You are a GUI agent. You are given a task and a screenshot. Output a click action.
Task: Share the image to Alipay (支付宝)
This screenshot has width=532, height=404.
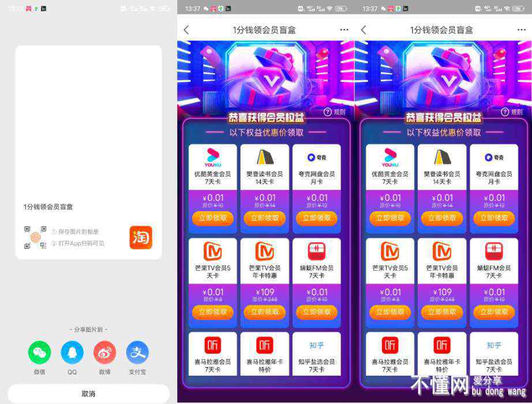(137, 353)
